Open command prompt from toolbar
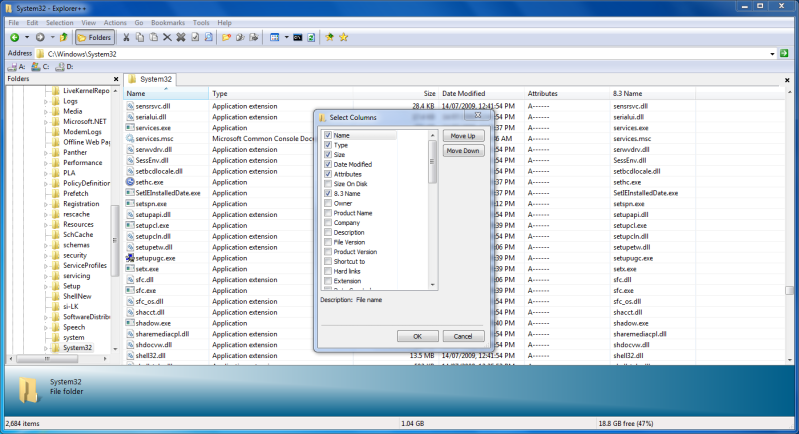The height and width of the screenshot is (434, 799). point(298,37)
